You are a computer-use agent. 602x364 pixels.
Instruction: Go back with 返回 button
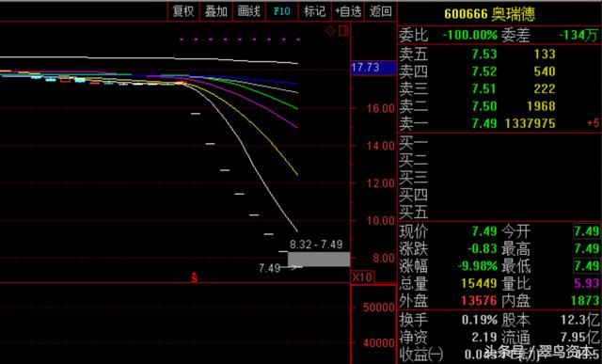point(380,11)
